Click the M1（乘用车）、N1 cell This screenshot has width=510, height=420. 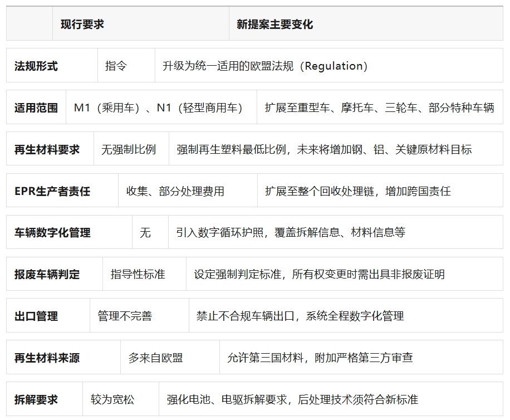point(159,108)
